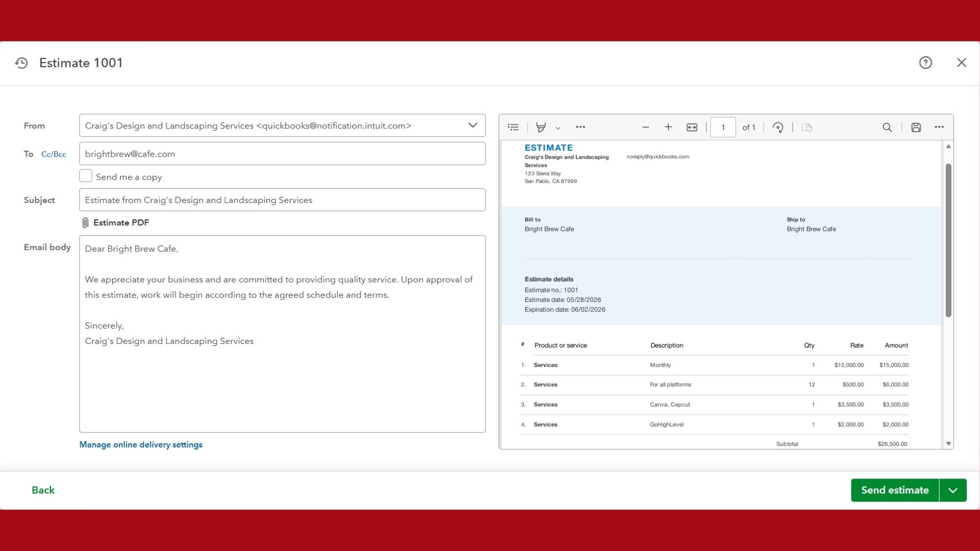This screenshot has height=551, width=980.
Task: Open first PDF toolbar more options ellipsis
Action: tap(580, 127)
